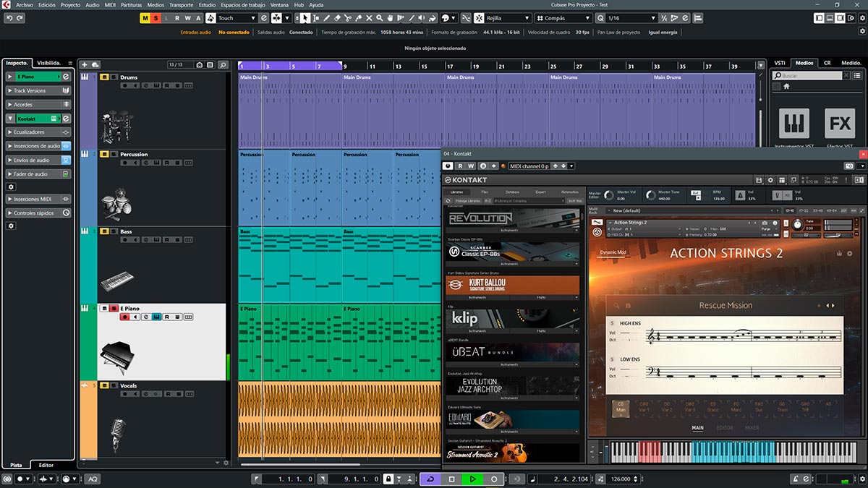Expand the Fader de audio section

(38, 174)
